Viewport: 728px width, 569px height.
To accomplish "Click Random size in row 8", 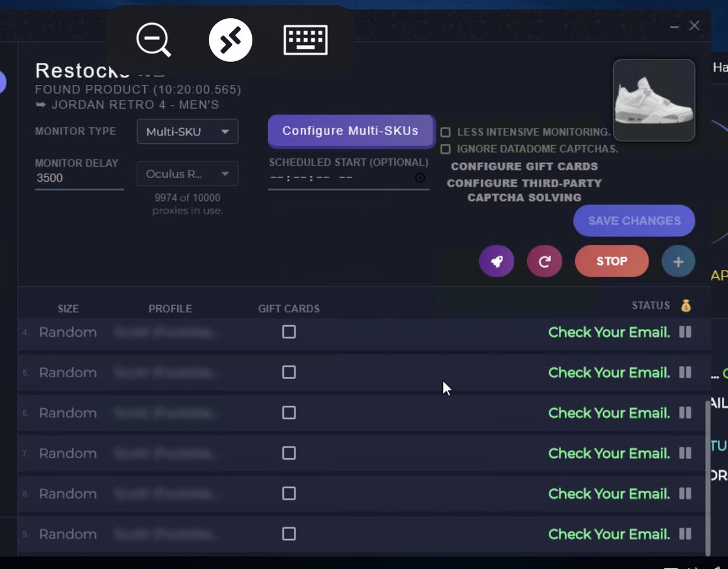I will 68,494.
